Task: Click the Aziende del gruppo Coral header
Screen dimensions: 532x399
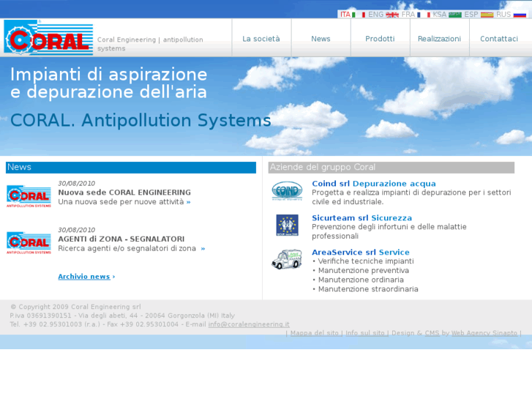Action: point(391,168)
